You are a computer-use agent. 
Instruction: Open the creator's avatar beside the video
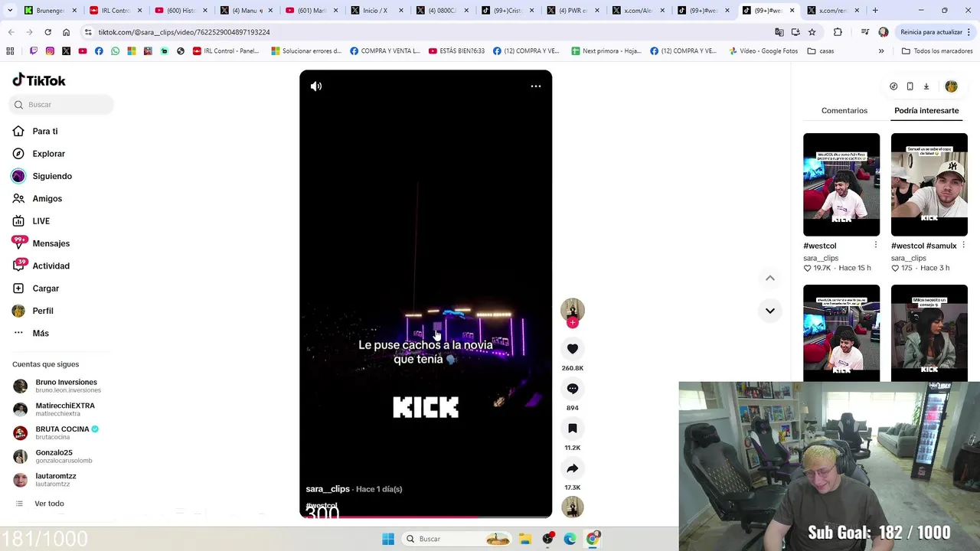[572, 309]
